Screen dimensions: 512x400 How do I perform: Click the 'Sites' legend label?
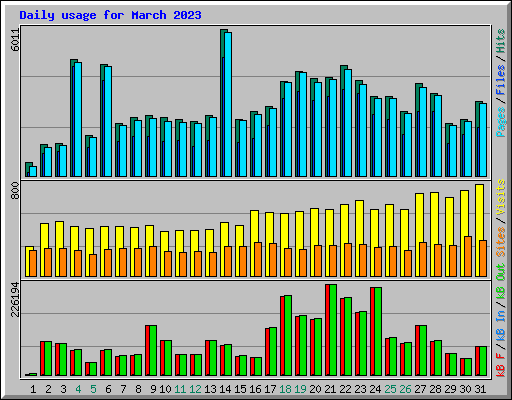[x=500, y=242]
